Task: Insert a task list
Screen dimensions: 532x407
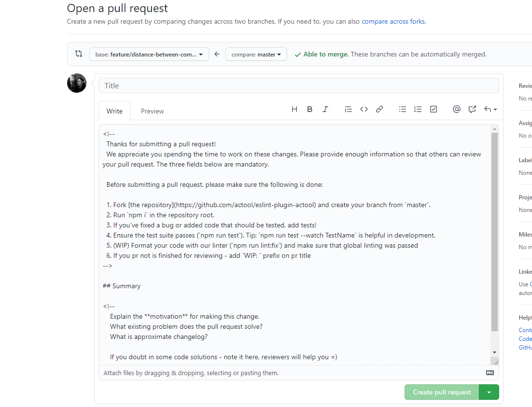Action: click(433, 109)
